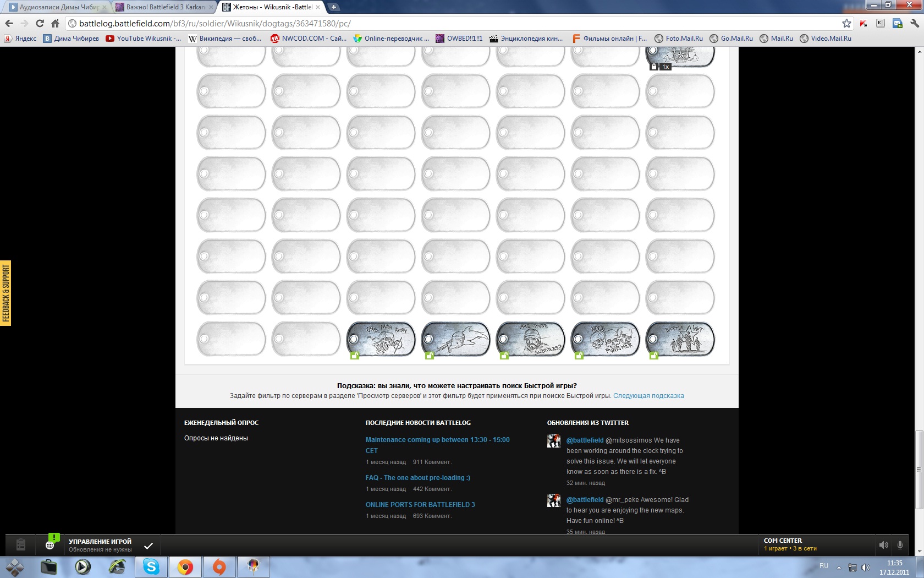The image size is (924, 578).
Task: Show hidden system tray icons
Action: 839,567
